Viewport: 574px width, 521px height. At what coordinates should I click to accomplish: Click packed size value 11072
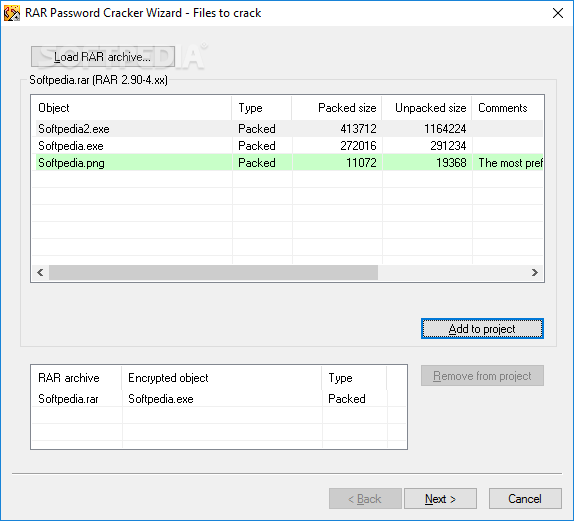361,163
